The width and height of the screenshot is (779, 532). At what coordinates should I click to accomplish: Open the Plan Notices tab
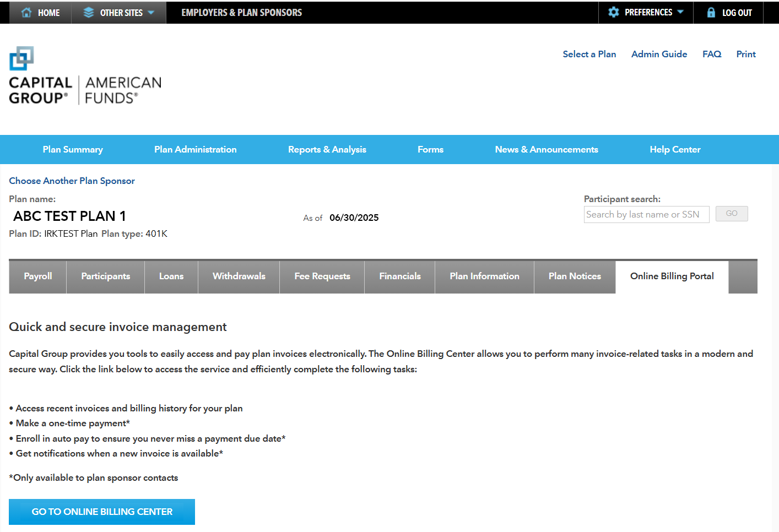[575, 276]
